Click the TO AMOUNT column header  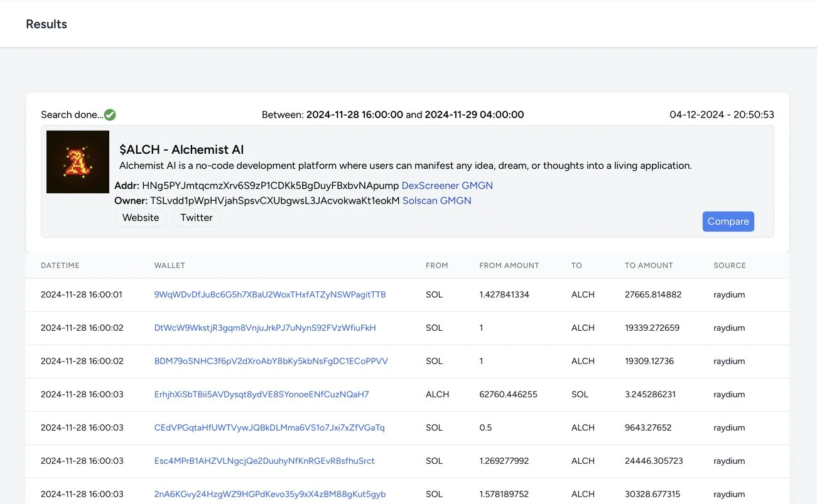[649, 265]
